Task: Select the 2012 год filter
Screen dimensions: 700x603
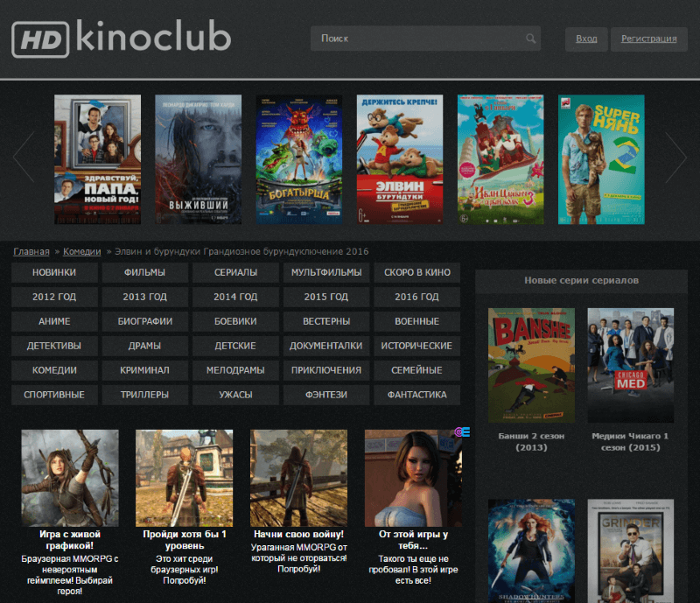Action: [54, 297]
